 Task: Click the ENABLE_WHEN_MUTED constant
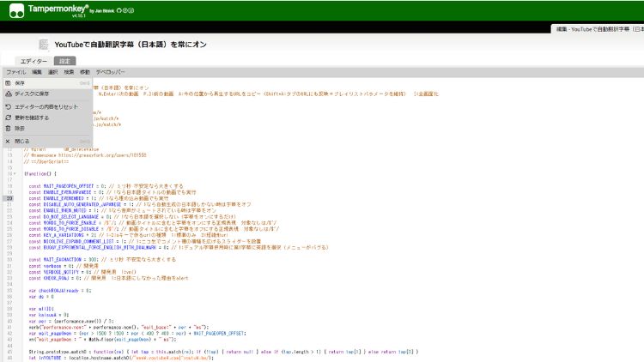69,210
